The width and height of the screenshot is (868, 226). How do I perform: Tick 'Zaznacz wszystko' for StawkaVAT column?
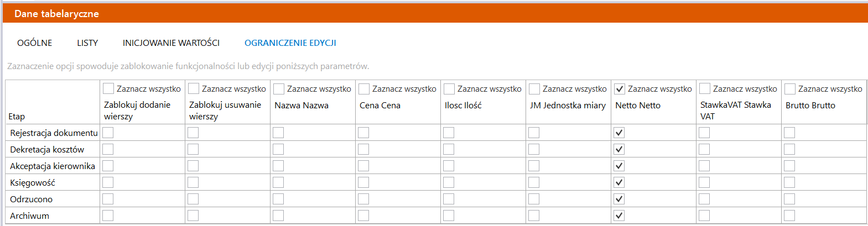(705, 88)
